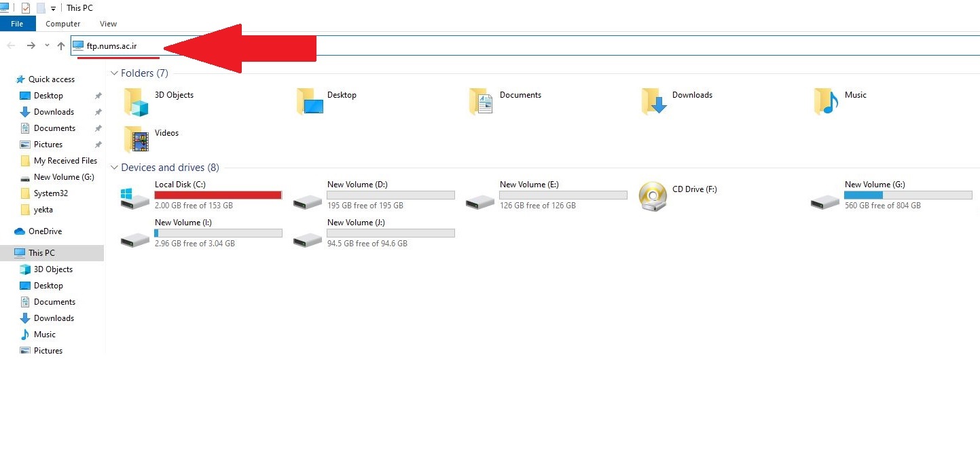Collapse the Folders (7) group
This screenshot has height=475, width=980.
(x=114, y=73)
